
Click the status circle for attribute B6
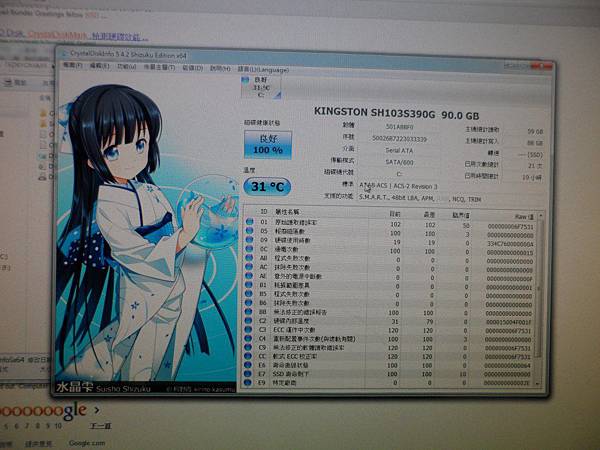click(249, 303)
